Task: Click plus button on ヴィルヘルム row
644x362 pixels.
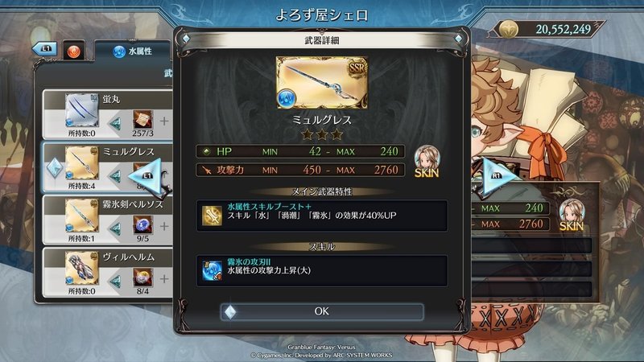Action: (164, 278)
